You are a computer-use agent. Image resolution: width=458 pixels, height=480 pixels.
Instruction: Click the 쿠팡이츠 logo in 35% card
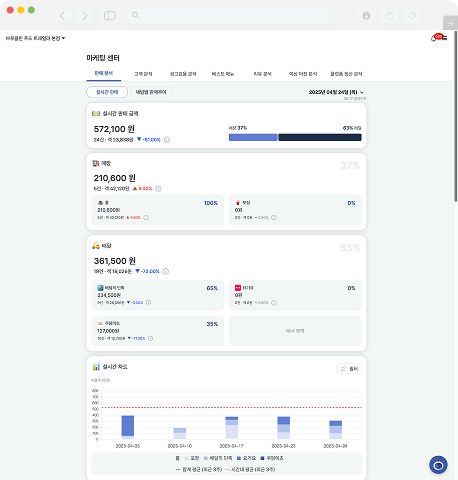(100, 323)
